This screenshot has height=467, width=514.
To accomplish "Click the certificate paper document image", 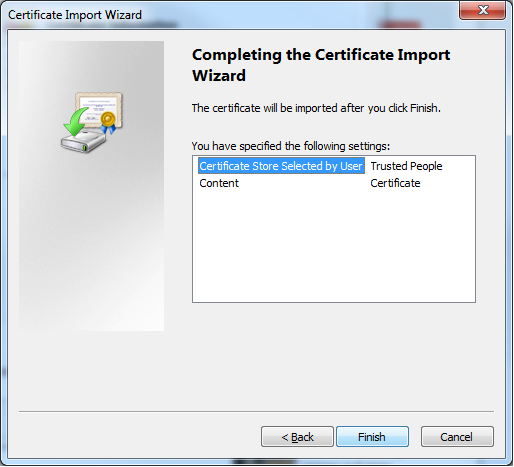I will click(99, 108).
